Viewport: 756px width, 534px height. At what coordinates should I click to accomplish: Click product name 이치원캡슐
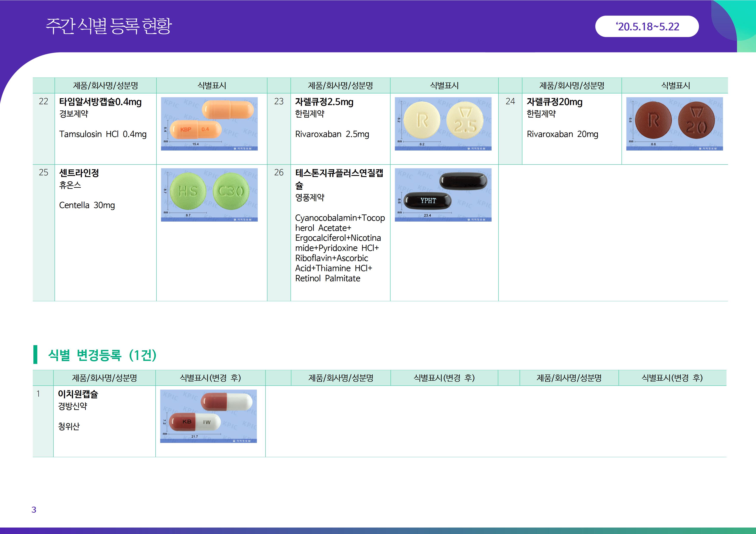pos(78,394)
